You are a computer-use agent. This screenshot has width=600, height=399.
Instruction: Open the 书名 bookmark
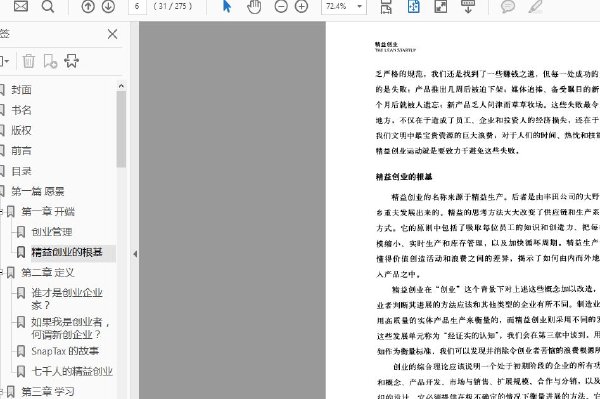(21, 110)
